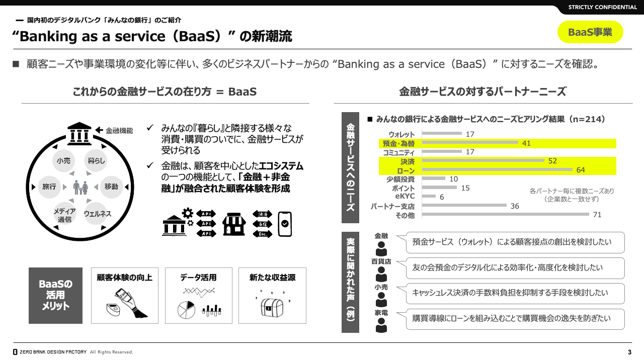644x362 pixels.
Task: Click the subtitle 国内初のデジタルバンク「みんなの銀行」のご紹介
Action: pos(104,20)
